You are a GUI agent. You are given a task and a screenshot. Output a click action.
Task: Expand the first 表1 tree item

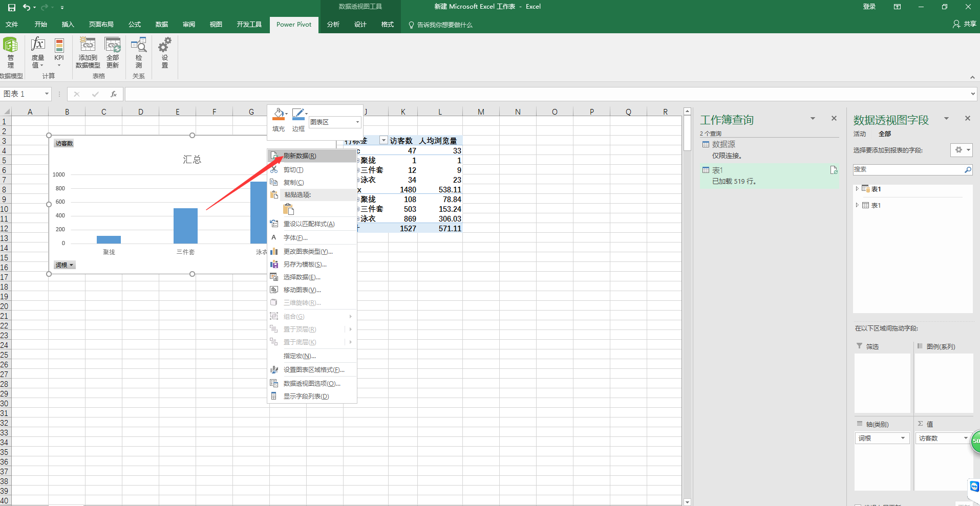tap(857, 189)
